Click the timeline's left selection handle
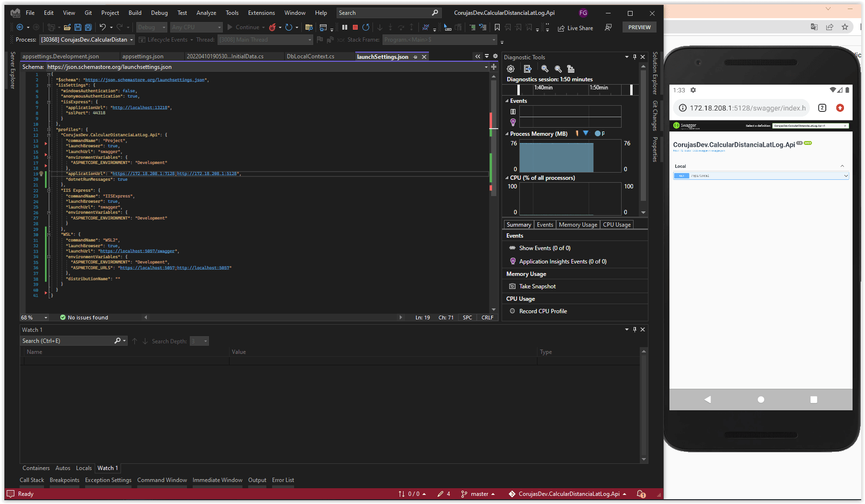This screenshot has height=504, width=865. coord(519,89)
